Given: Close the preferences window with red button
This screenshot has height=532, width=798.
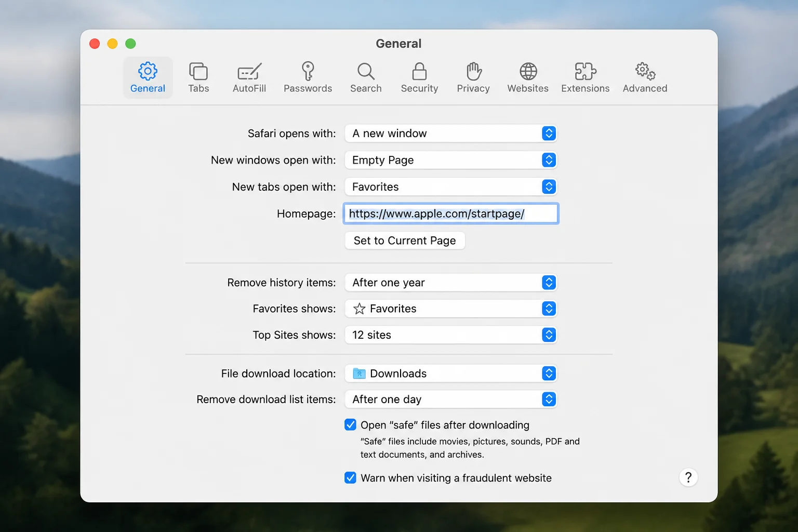Looking at the screenshot, I should coord(95,44).
